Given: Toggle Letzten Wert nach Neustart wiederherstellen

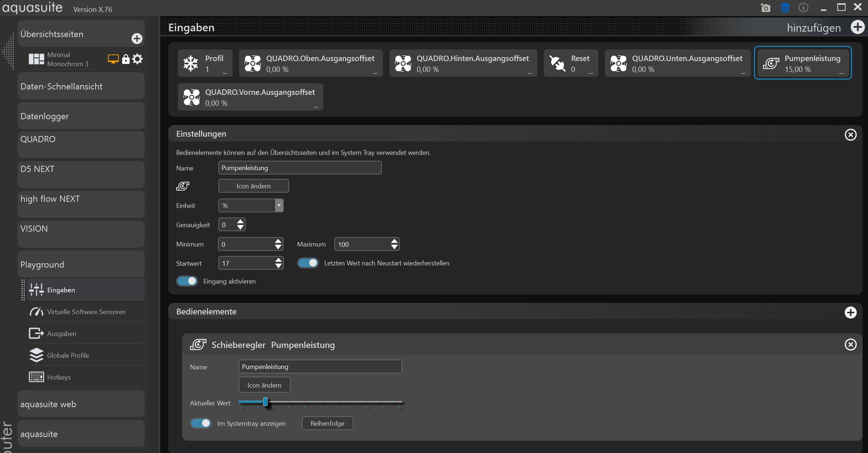Looking at the screenshot, I should tap(308, 263).
